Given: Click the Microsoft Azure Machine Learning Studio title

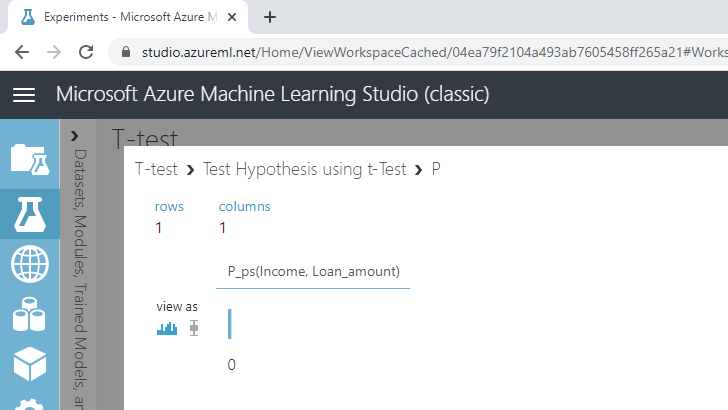Looking at the screenshot, I should [273, 94].
